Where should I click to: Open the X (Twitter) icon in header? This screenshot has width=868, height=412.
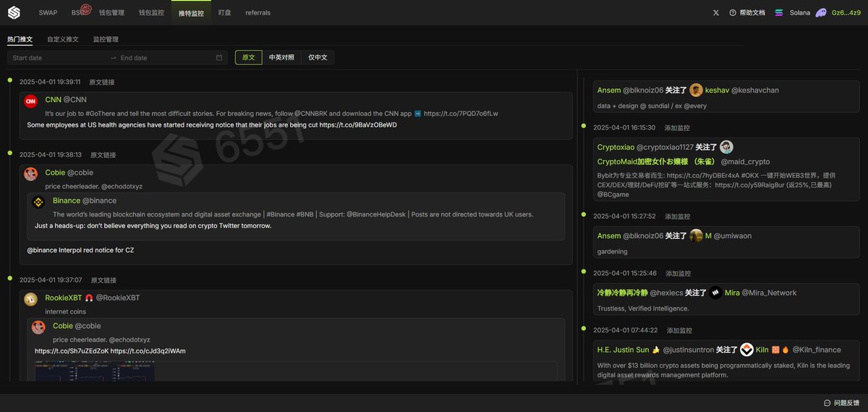tap(716, 12)
